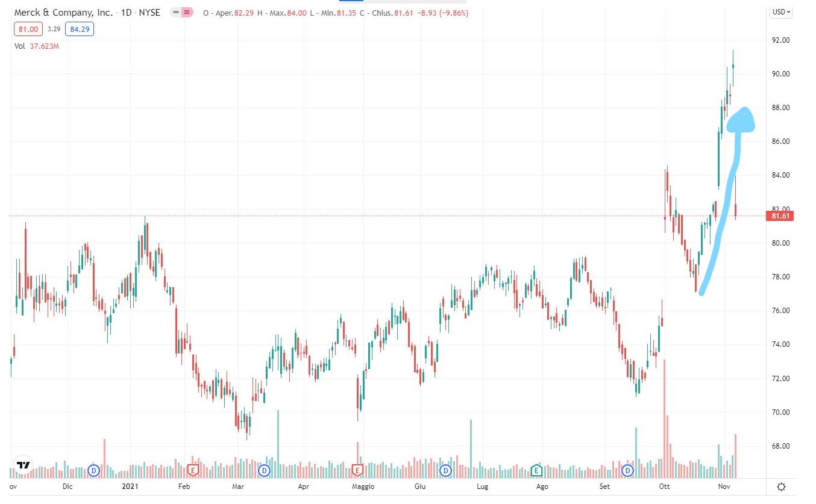The width and height of the screenshot is (816, 504).
Task: Click the 86.00 price axis label
Action: (x=780, y=142)
